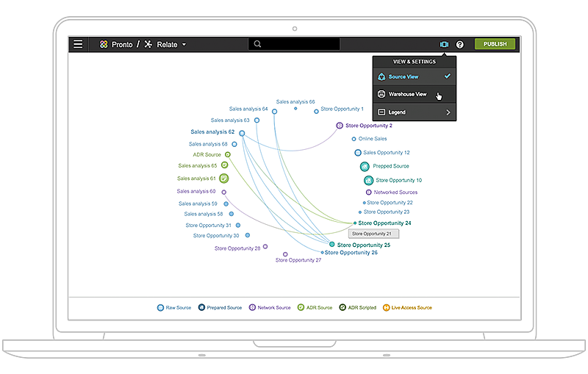Click the Prepared Source legend swatch

coord(201,307)
